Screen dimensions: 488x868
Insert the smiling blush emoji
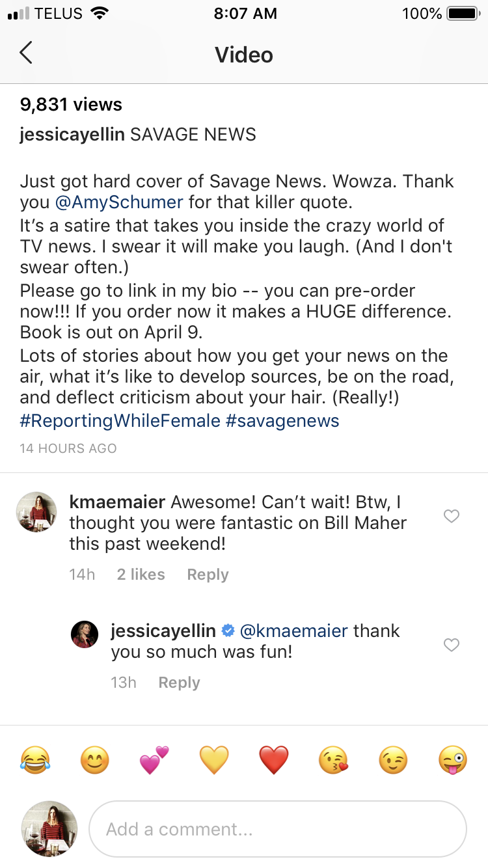[95, 760]
